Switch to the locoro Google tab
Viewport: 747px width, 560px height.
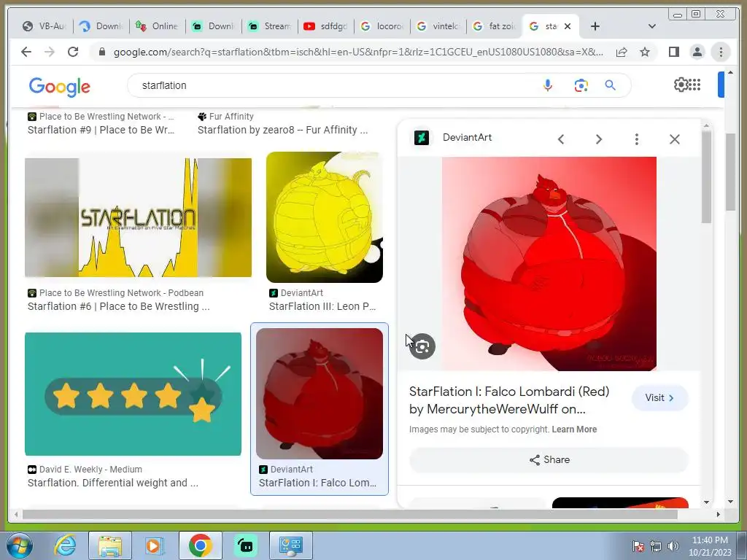pyautogui.click(x=382, y=26)
